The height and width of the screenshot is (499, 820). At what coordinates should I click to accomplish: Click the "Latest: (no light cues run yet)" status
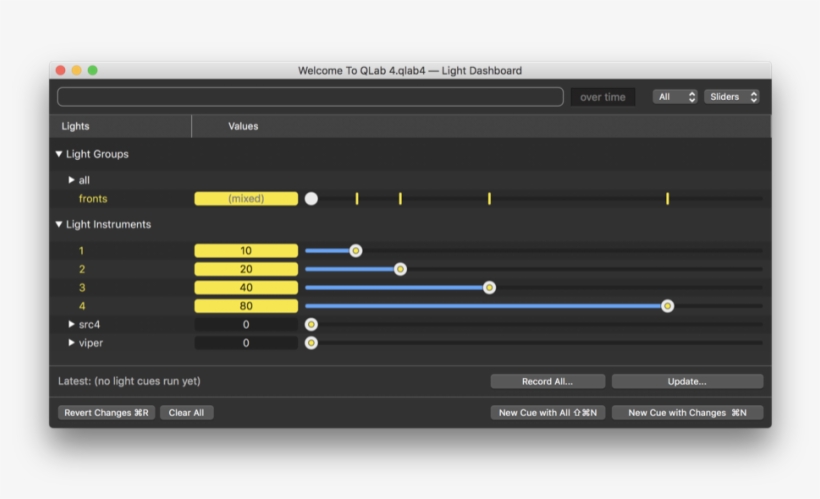coord(129,381)
